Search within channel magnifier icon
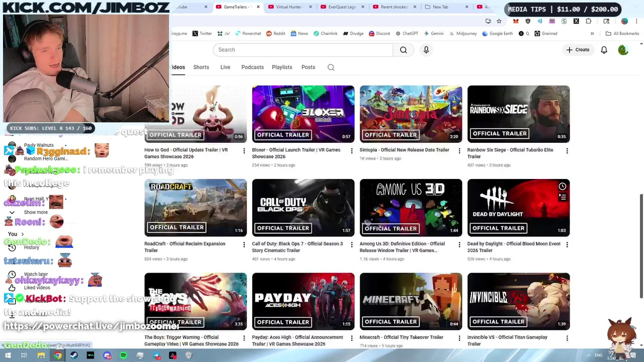This screenshot has width=644, height=362. pyautogui.click(x=331, y=67)
